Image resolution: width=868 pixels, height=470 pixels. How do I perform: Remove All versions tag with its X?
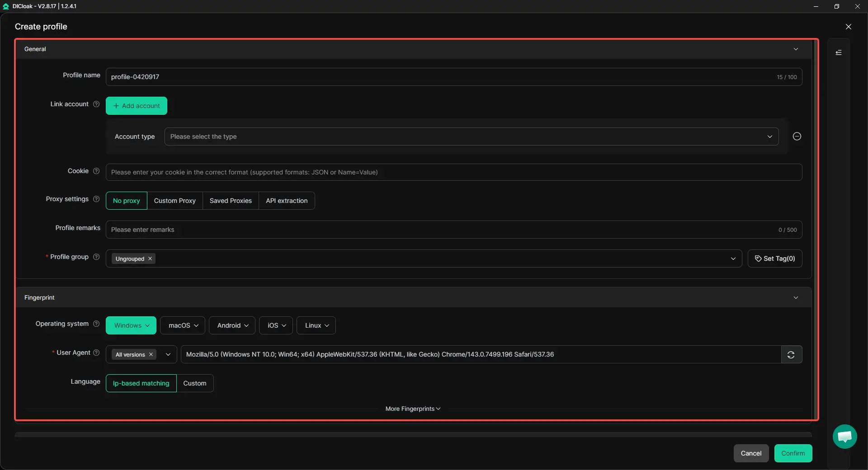tap(151, 355)
